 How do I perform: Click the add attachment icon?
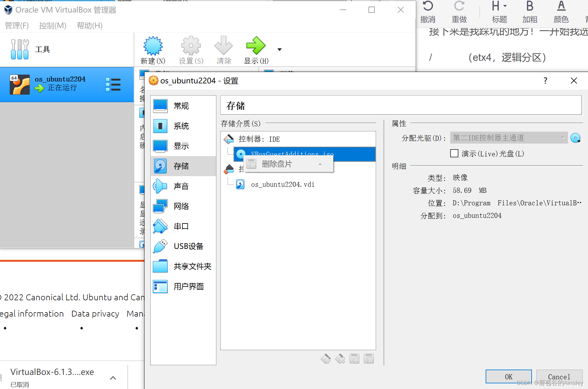pyautogui.click(x=354, y=359)
